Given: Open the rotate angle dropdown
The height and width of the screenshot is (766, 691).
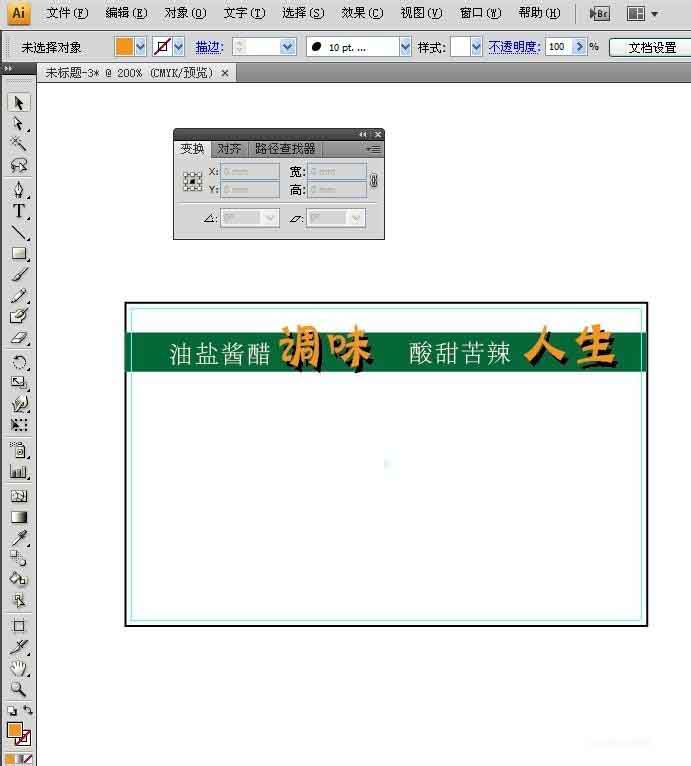Looking at the screenshot, I should 269,217.
